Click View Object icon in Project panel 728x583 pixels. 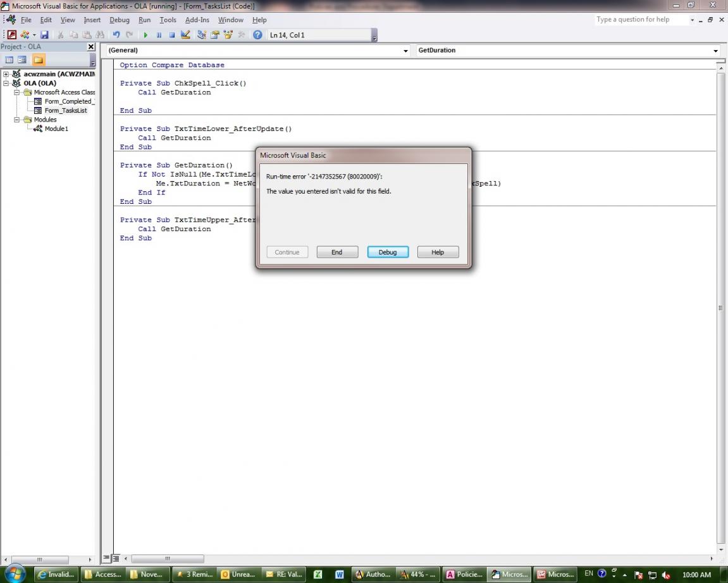click(x=22, y=60)
